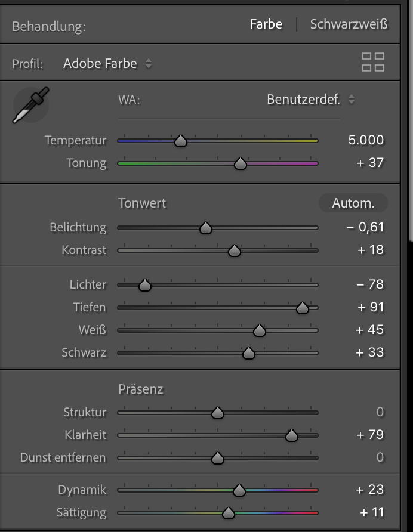This screenshot has width=413, height=532.
Task: Click the Klarheit slider knob
Action: [x=291, y=436]
